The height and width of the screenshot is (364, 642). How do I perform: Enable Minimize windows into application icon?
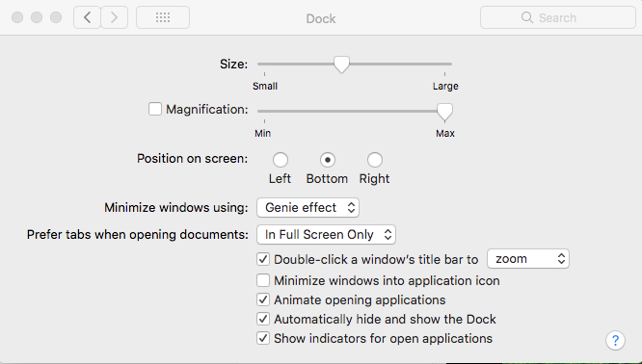(x=263, y=280)
